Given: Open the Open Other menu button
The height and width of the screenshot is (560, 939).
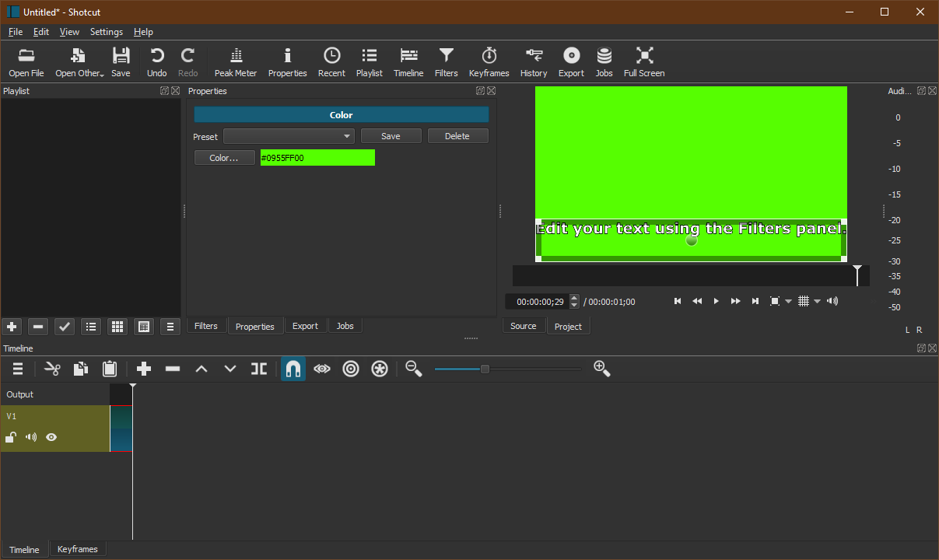Looking at the screenshot, I should pos(79,62).
